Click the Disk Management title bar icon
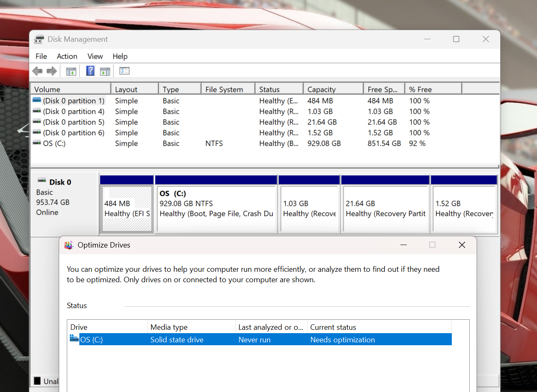The width and height of the screenshot is (537, 392). (39, 39)
